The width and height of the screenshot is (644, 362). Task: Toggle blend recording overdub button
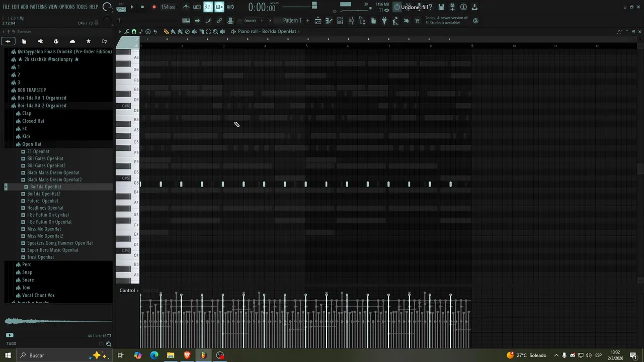[x=219, y=7]
